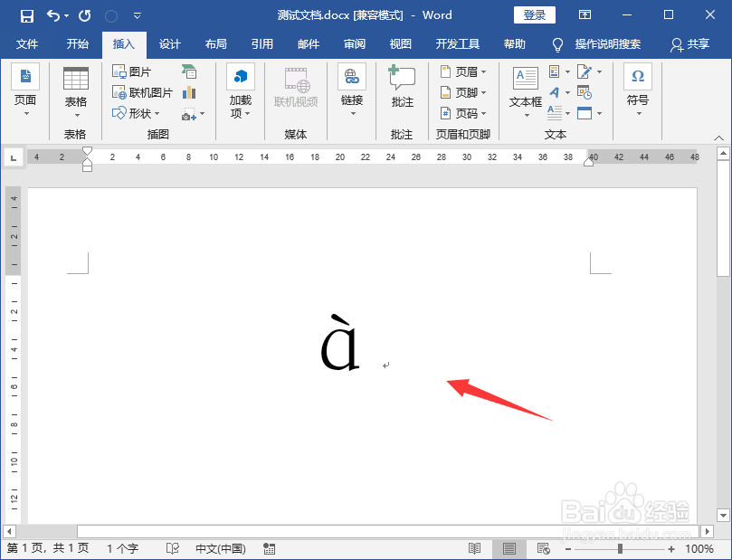Image resolution: width=732 pixels, height=560 pixels.
Task: Click the 中文(中国) language indicator
Action: [x=221, y=548]
